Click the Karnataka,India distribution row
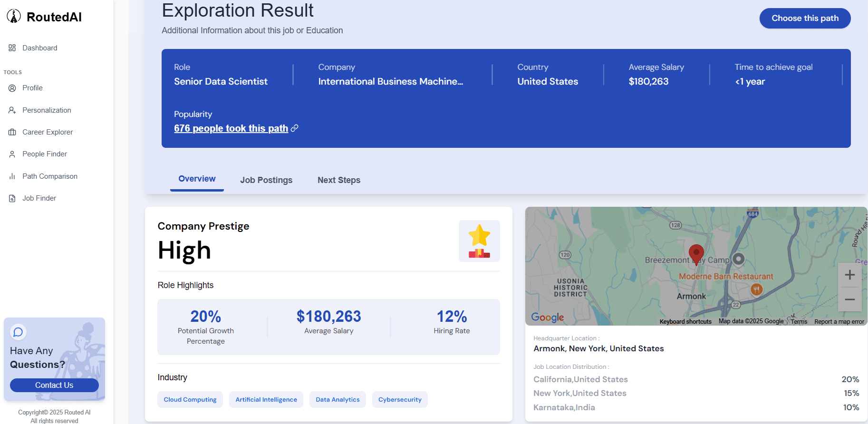Image resolution: width=868 pixels, height=424 pixels. [x=696, y=407]
